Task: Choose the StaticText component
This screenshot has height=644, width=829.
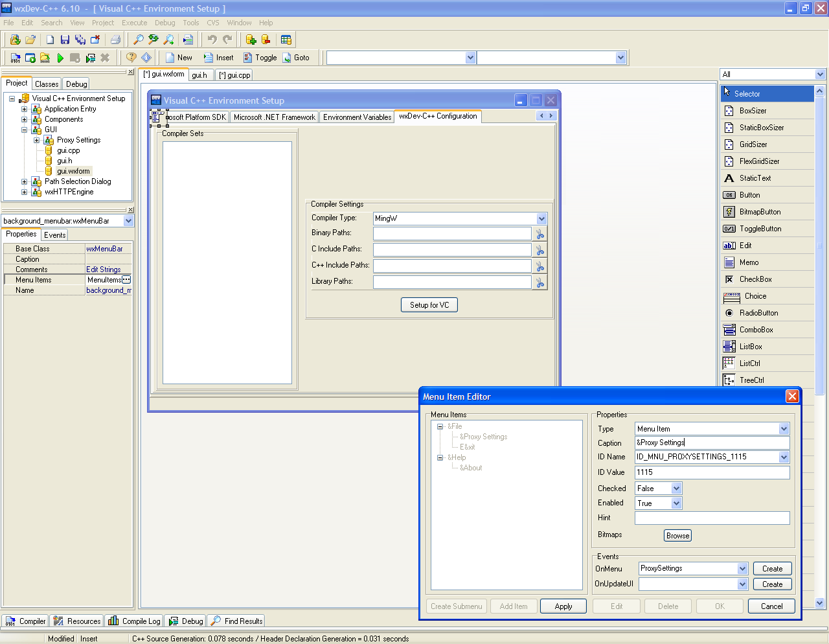Action: [767, 178]
